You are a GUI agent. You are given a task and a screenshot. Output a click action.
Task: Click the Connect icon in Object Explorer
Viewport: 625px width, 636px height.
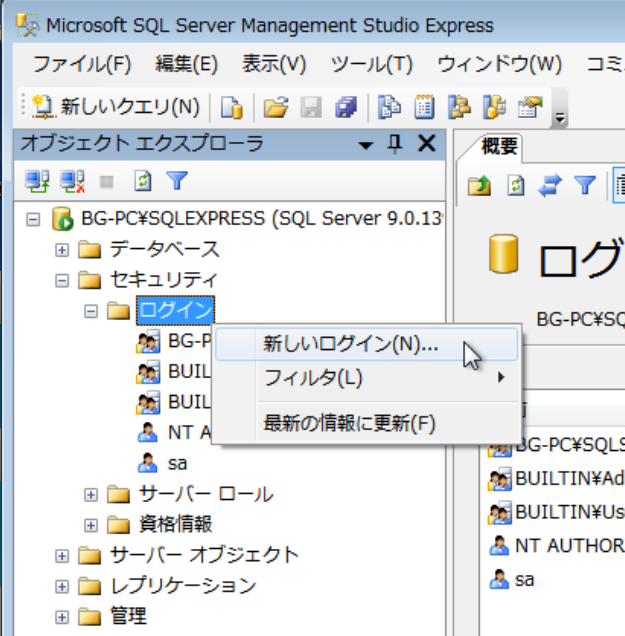(37, 181)
